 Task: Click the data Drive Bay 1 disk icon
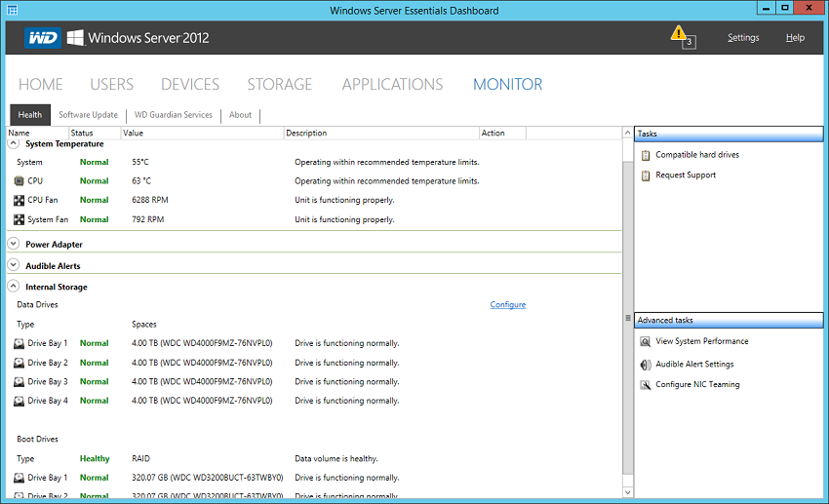(20, 343)
